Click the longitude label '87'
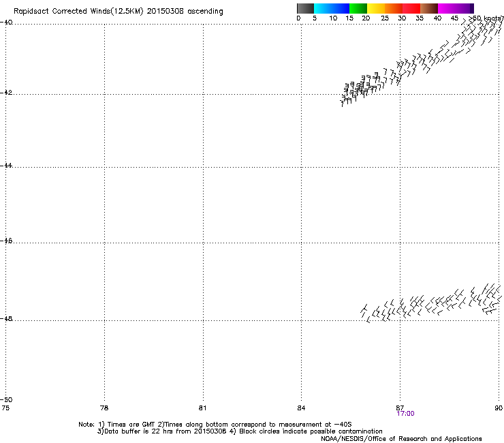504x443 pixels. [400, 408]
